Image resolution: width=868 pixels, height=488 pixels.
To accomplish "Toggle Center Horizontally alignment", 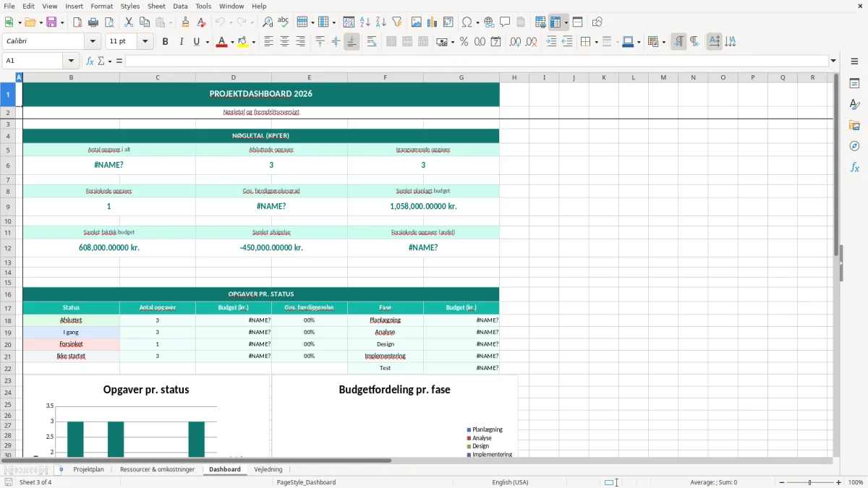I will pyautogui.click(x=285, y=42).
